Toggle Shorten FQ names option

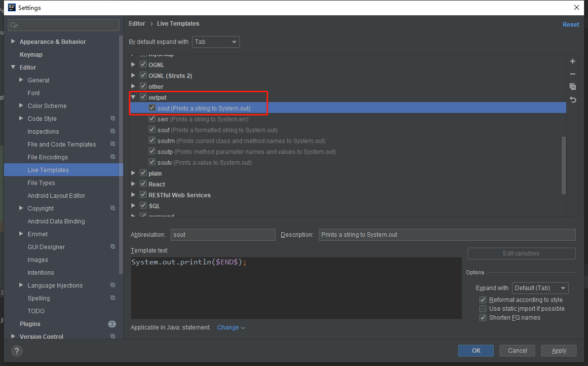pyautogui.click(x=483, y=318)
